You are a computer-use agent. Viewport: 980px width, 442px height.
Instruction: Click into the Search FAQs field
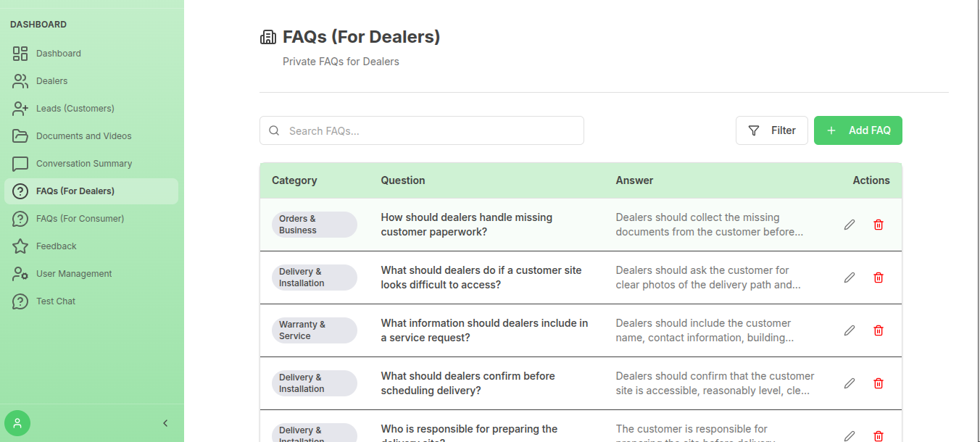pos(422,130)
